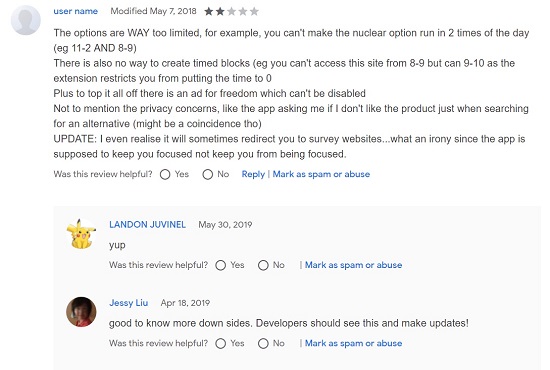Select No on Jessy Liu's reply
This screenshot has width=550, height=370.
(263, 343)
